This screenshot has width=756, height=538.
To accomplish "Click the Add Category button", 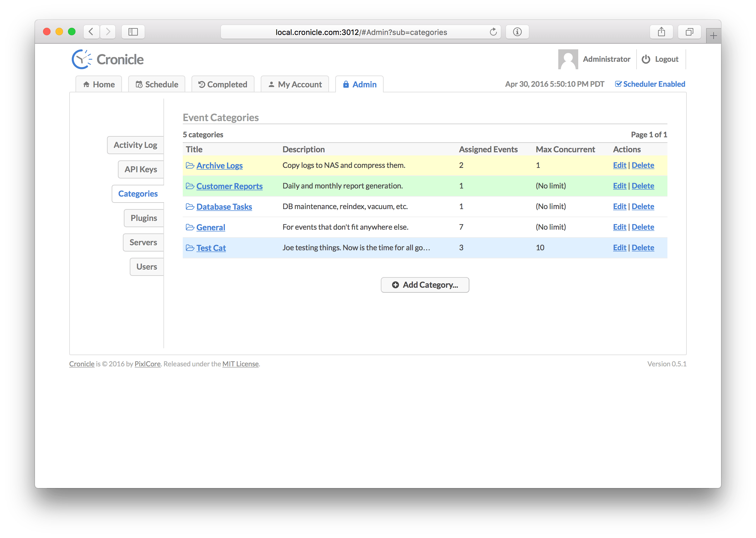I will pyautogui.click(x=425, y=285).
